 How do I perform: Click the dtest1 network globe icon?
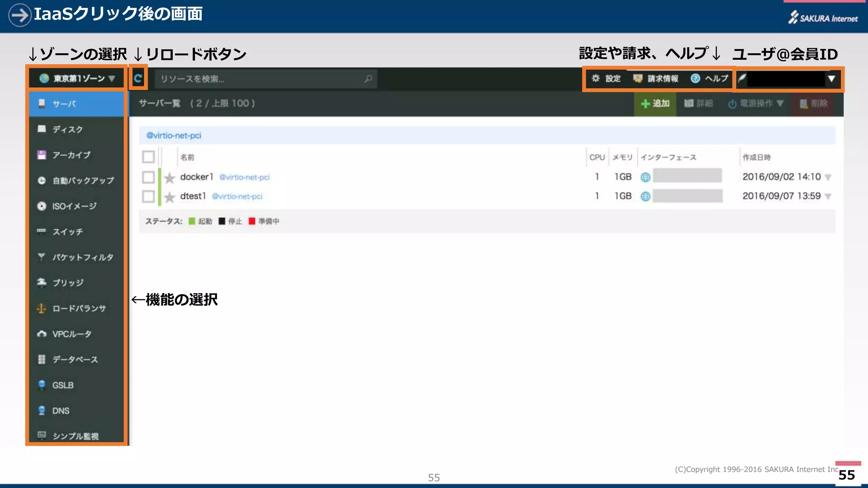tap(645, 196)
